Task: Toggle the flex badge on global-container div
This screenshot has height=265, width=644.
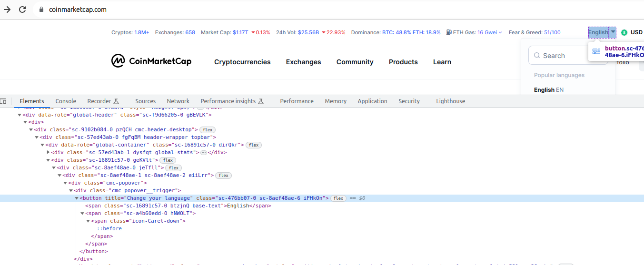Action: (x=254, y=145)
